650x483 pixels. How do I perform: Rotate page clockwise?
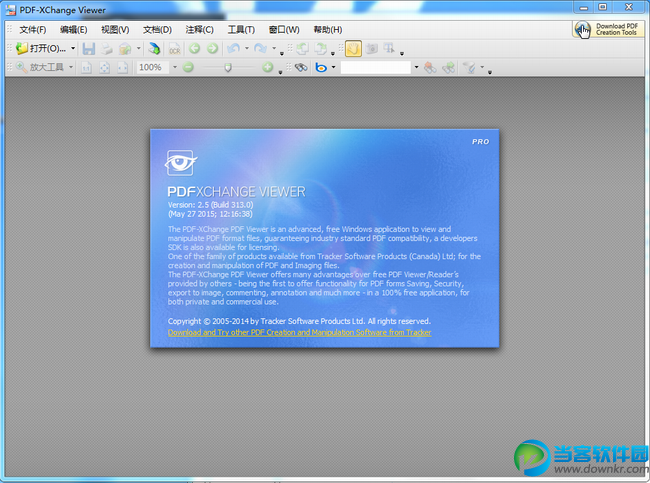click(x=320, y=49)
